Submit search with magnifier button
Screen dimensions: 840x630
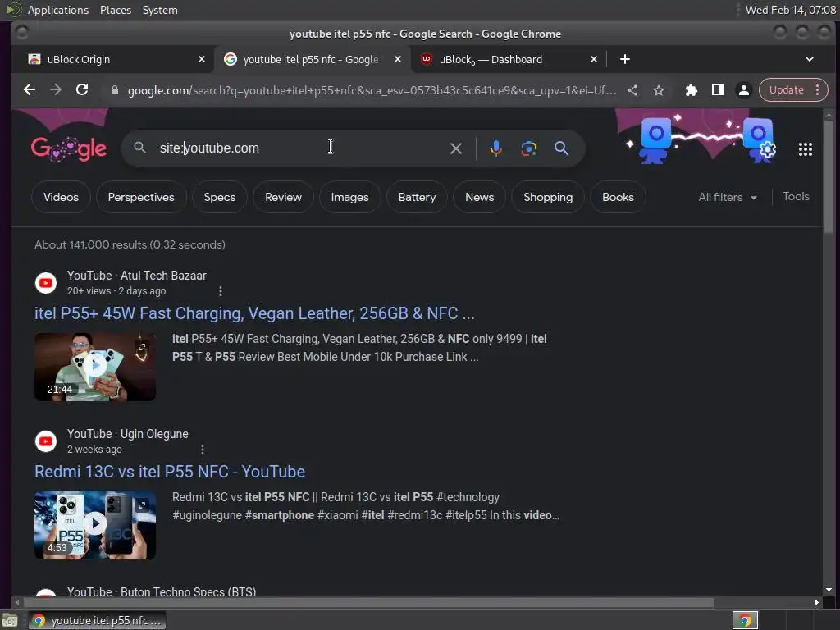click(x=561, y=148)
